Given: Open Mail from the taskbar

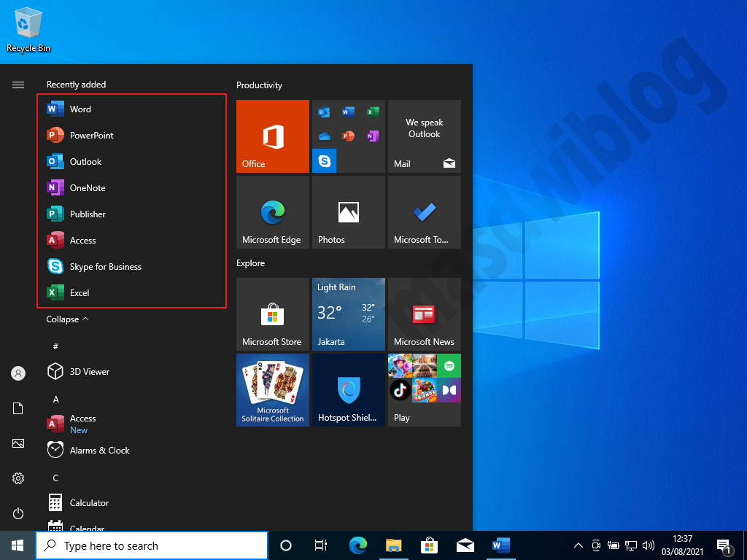Looking at the screenshot, I should [x=465, y=545].
